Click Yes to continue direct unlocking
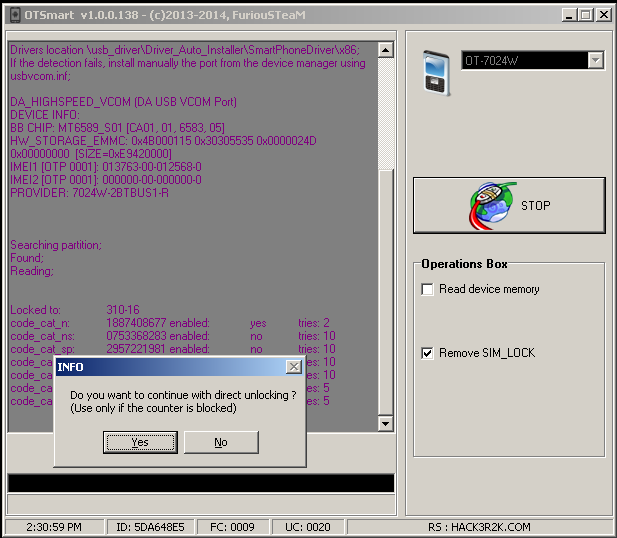This screenshot has width=617, height=538. click(140, 442)
